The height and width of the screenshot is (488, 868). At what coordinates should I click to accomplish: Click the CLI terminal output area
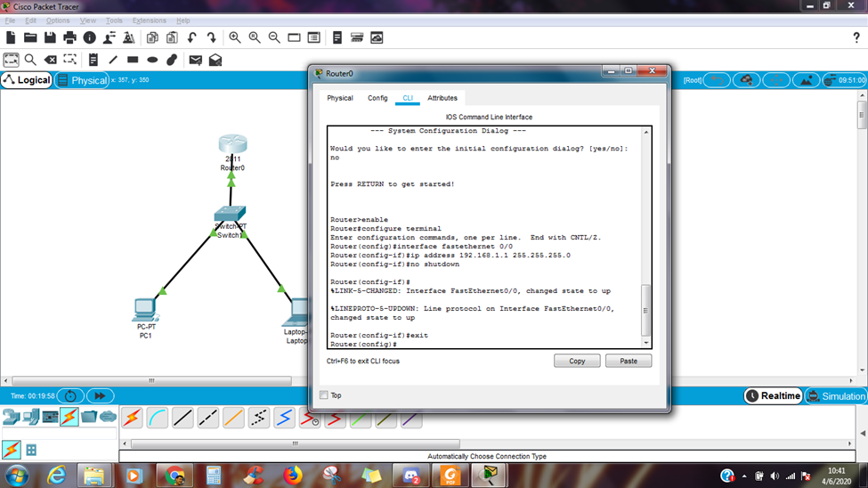[x=484, y=237]
